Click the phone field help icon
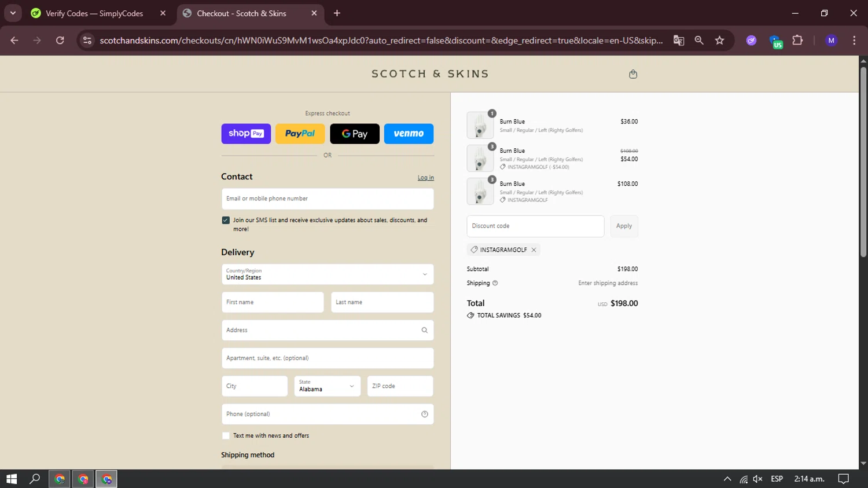Image resolution: width=868 pixels, height=488 pixels. 424,414
